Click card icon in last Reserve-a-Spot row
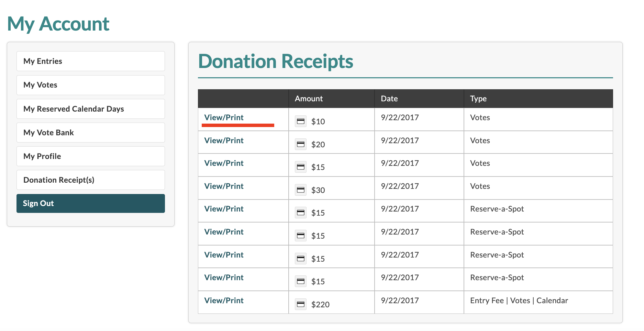The height and width of the screenshot is (331, 644). (301, 281)
